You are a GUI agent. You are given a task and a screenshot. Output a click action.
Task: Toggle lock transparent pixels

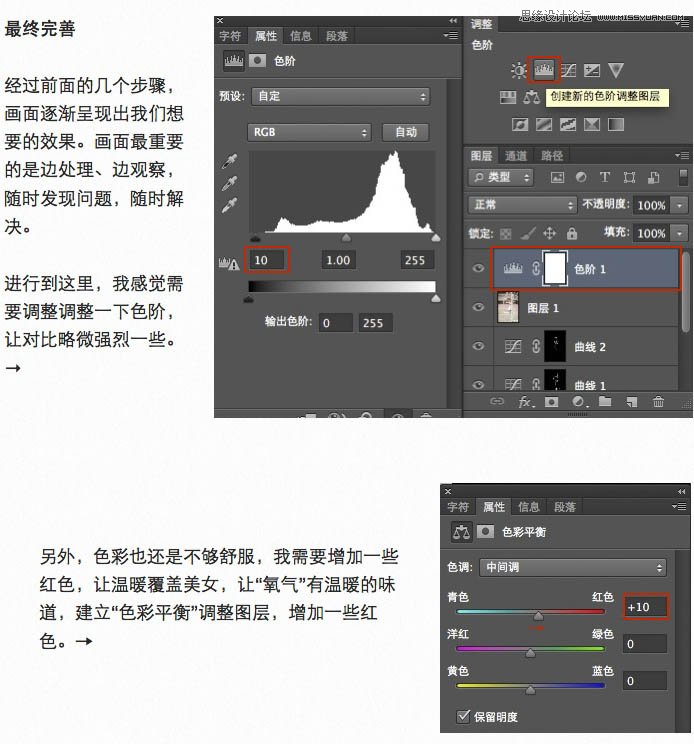point(506,233)
